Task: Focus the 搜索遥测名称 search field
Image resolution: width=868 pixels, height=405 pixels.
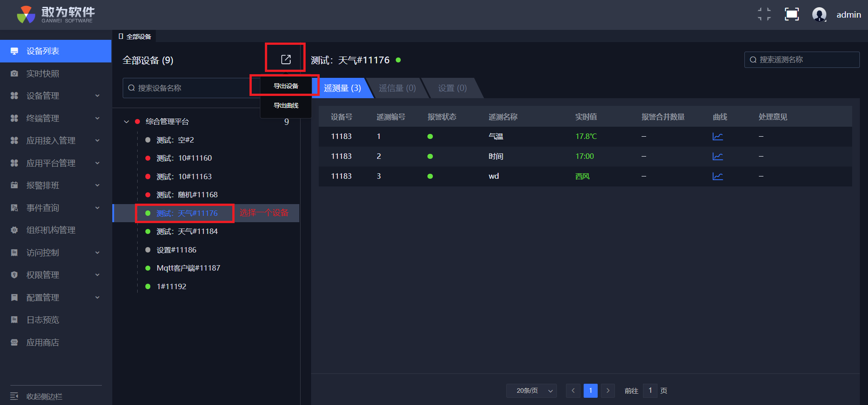Action: (x=802, y=60)
